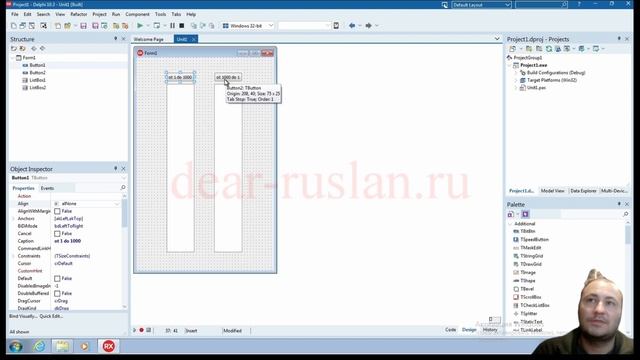Open the Windows 32-bit platform dropdown
Screen dimensions: 640x360
click(x=271, y=26)
